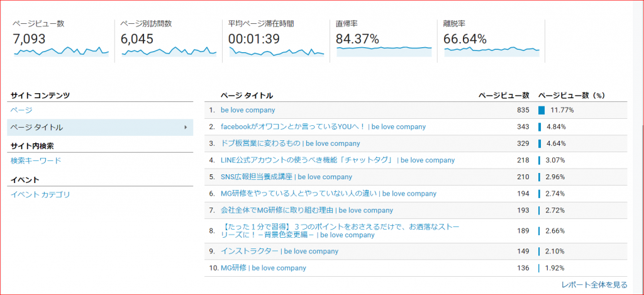Click the 329 page views cell
The height and width of the screenshot is (295, 644).
pyautogui.click(x=523, y=143)
